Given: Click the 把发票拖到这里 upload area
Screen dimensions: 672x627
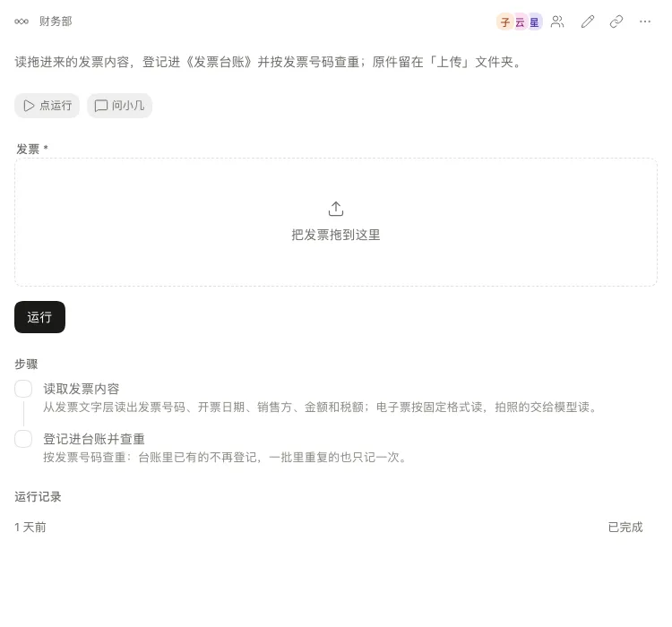Looking at the screenshot, I should click(x=336, y=222).
